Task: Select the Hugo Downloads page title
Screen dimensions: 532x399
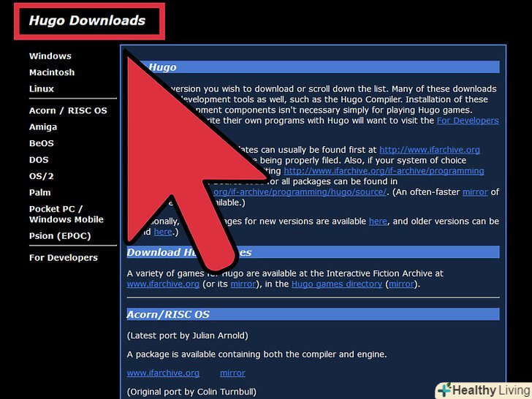Action: (87, 20)
